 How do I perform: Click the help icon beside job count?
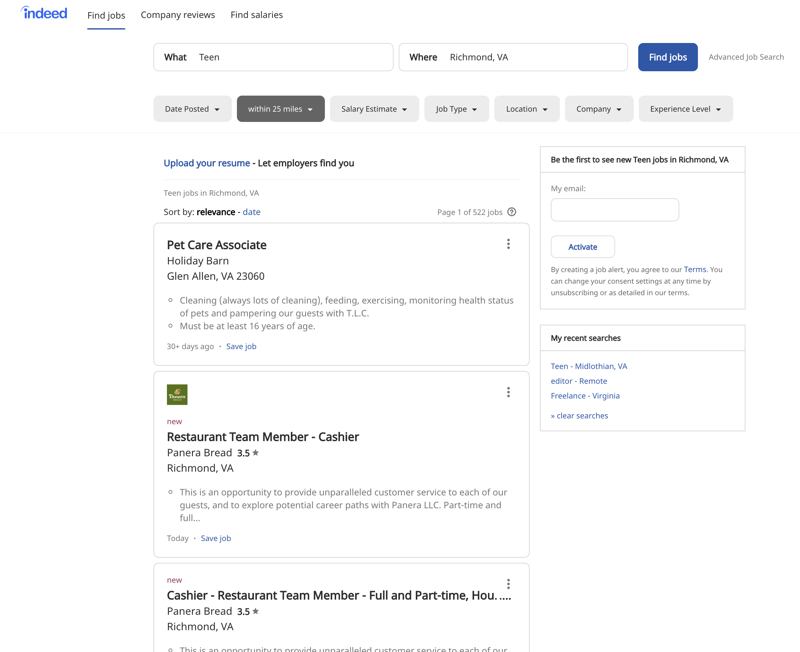coord(512,212)
